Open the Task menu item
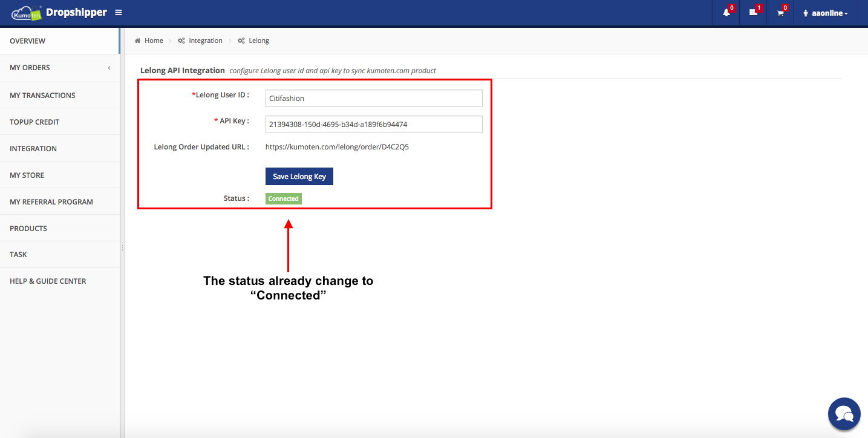 [60, 254]
